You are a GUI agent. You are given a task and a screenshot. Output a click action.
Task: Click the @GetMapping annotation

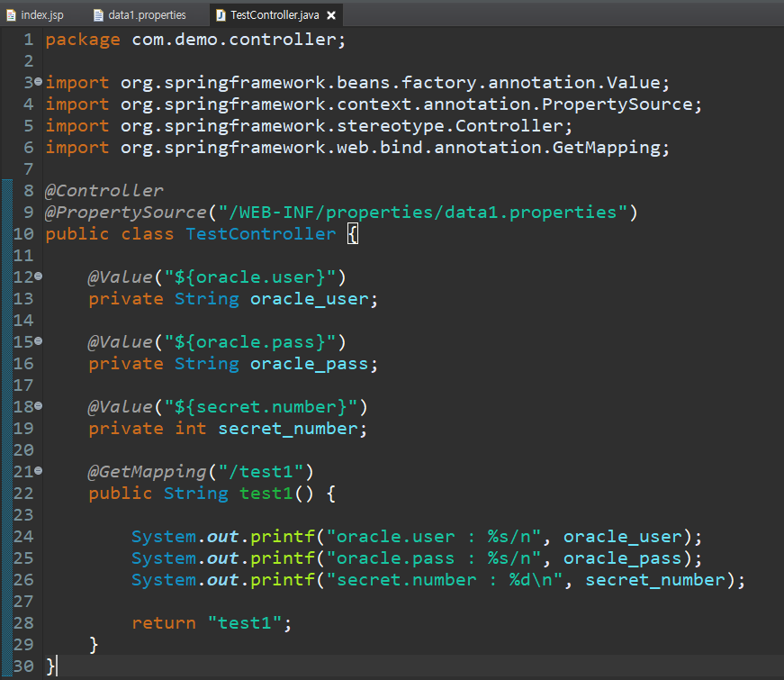[x=147, y=472]
